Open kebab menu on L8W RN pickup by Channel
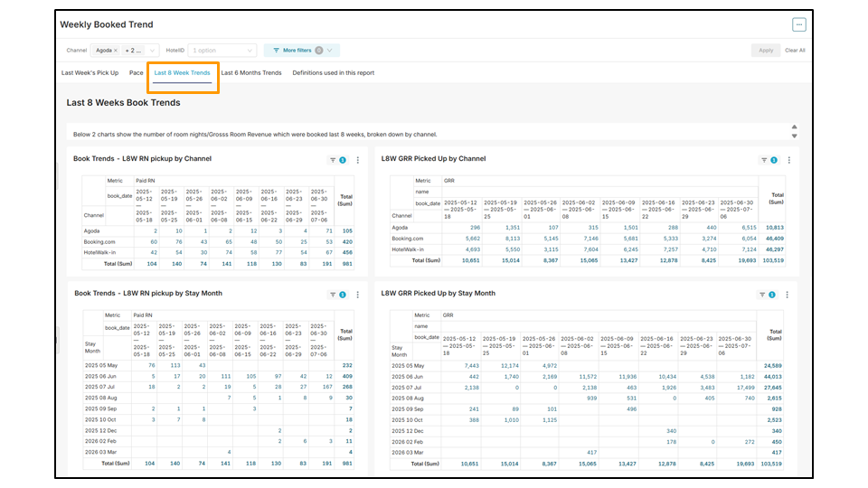This screenshot has height=488, width=868. tap(358, 161)
